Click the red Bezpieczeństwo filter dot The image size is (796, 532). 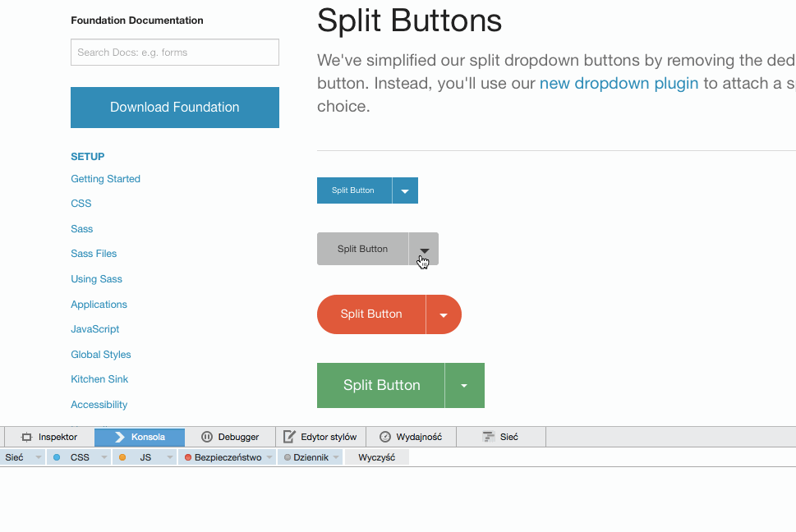[x=188, y=456]
